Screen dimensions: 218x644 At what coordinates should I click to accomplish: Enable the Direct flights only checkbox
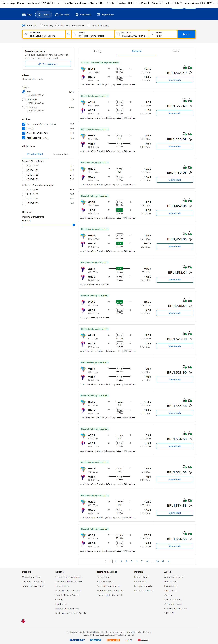coord(89,26)
